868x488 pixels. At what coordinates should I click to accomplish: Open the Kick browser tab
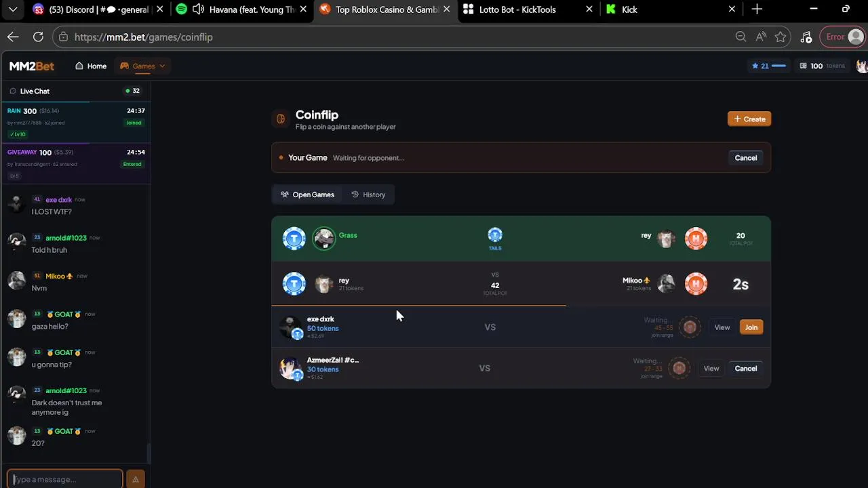pyautogui.click(x=669, y=9)
